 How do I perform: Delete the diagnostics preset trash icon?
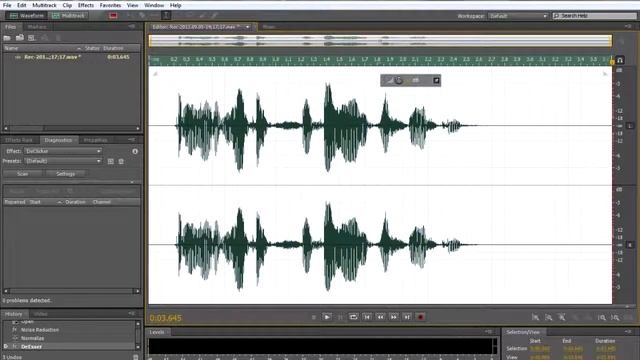tap(121, 161)
